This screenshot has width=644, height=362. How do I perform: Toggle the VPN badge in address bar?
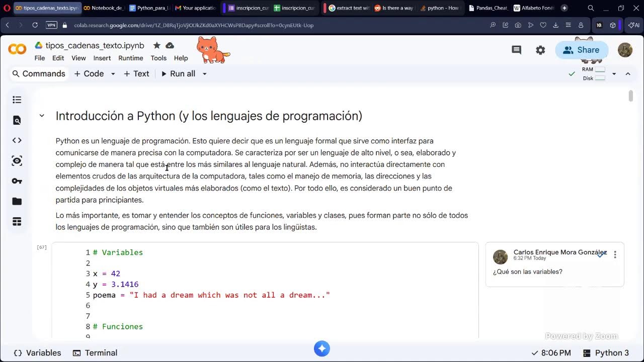point(51,25)
